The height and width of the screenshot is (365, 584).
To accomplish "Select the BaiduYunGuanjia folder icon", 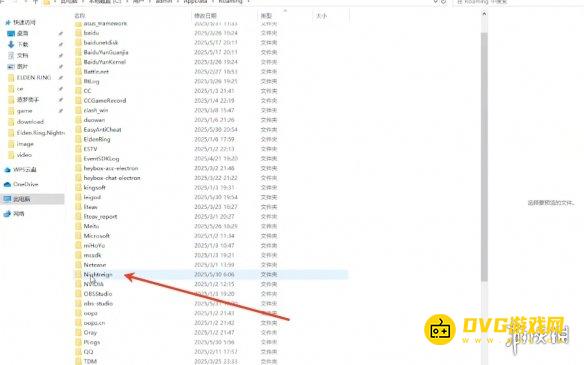I will [78, 52].
